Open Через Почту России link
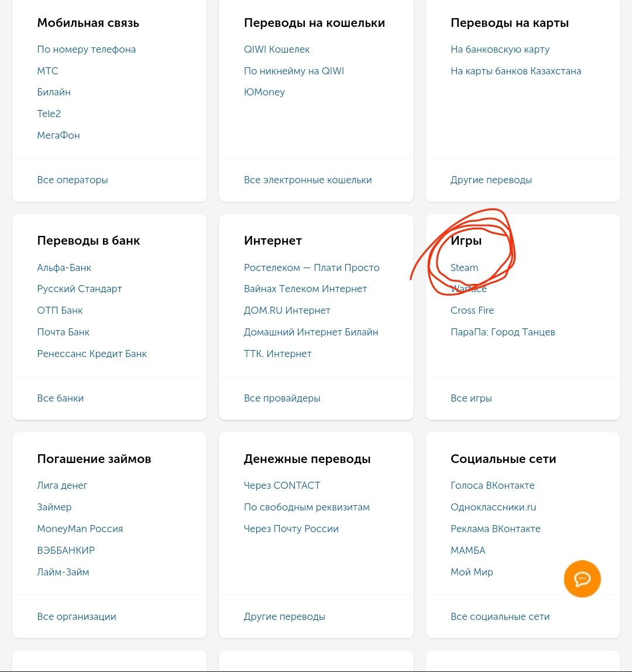Viewport: 632px width, 672px height. (291, 529)
